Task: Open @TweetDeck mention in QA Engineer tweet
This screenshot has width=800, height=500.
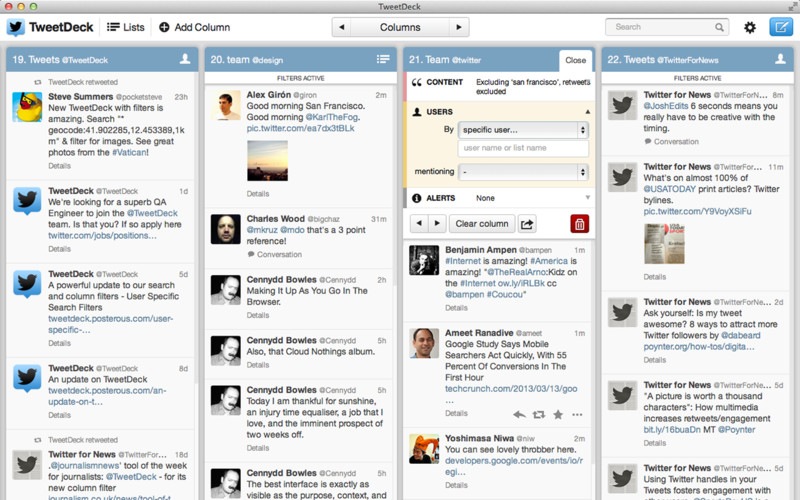Action: [x=152, y=213]
